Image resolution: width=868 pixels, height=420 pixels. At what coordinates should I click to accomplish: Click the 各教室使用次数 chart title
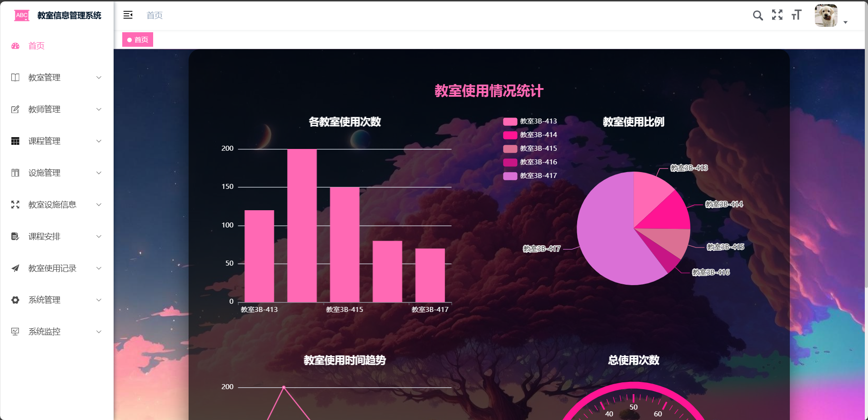[x=344, y=122]
